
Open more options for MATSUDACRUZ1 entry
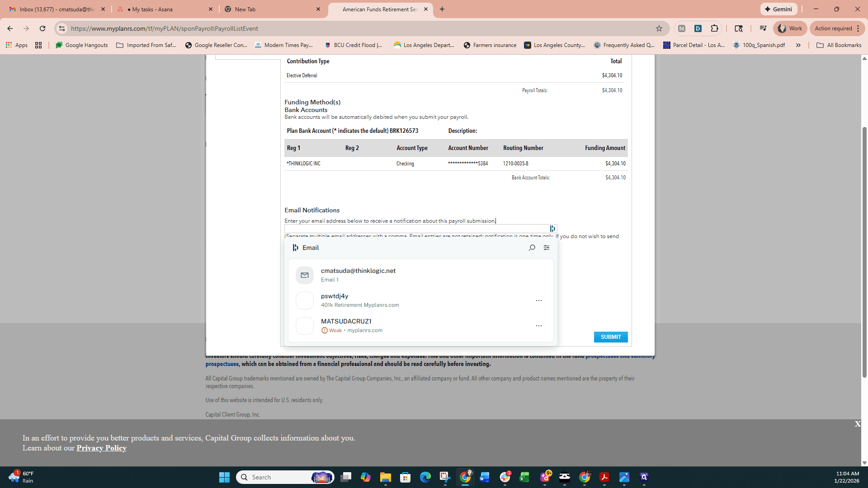tap(539, 326)
